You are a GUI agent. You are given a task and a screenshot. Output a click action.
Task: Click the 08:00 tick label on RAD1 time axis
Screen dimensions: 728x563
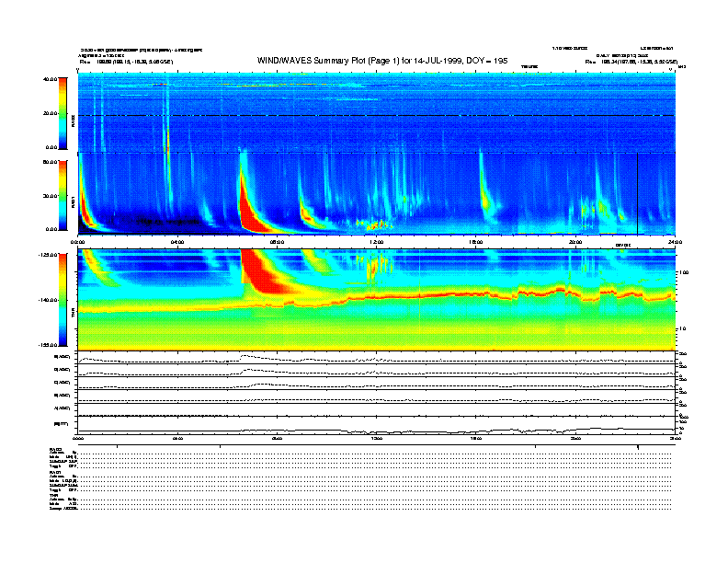coord(277,242)
